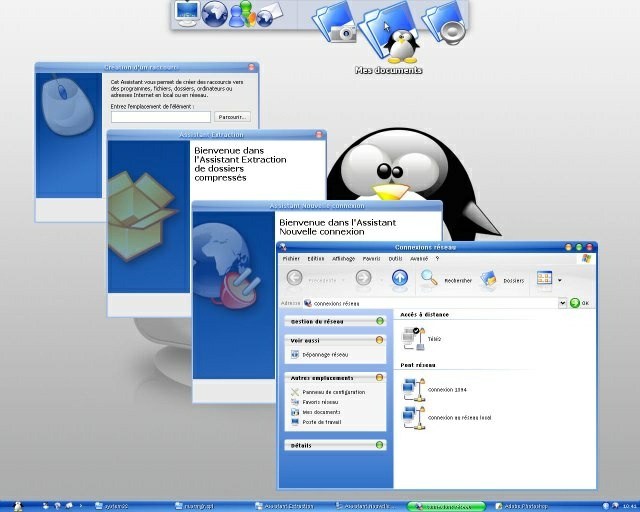Open the Avancé menu
The width and height of the screenshot is (640, 512).
pos(419,258)
